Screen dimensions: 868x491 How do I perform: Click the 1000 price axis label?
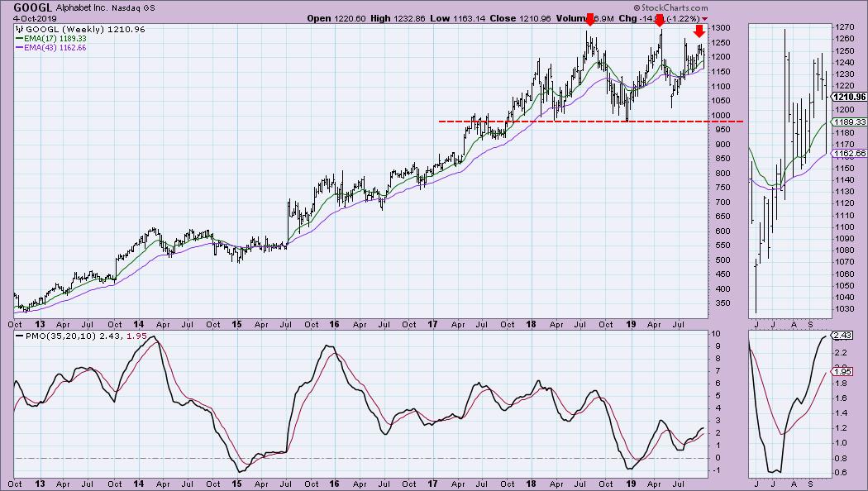pyautogui.click(x=721, y=115)
